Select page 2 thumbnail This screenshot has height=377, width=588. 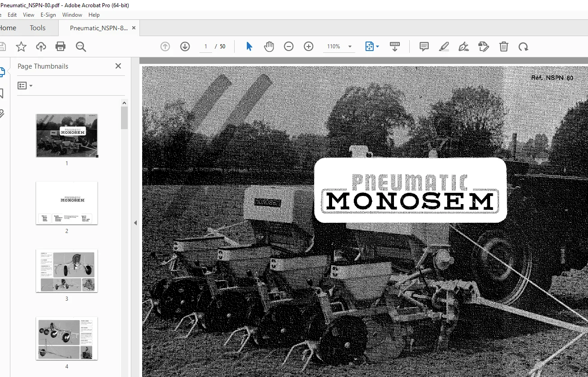pos(67,203)
